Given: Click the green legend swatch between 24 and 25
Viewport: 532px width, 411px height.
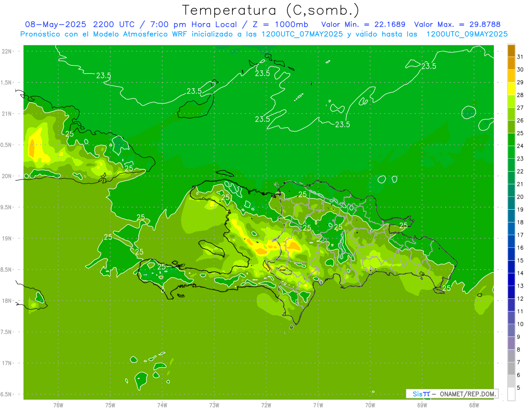Looking at the screenshot, I should coord(511,140).
